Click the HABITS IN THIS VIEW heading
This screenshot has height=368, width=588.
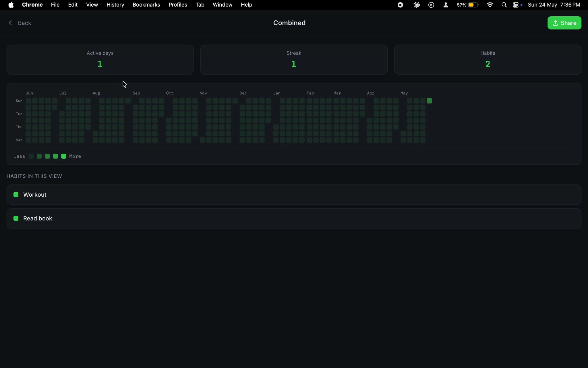tap(34, 176)
